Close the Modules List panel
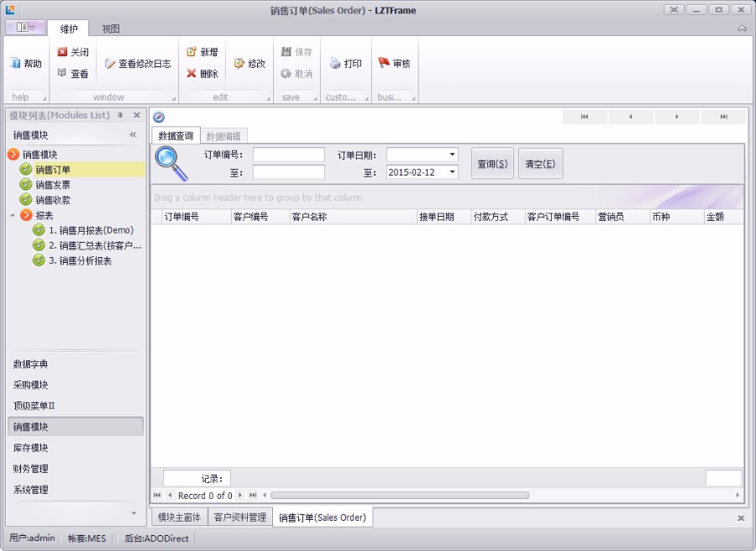The width and height of the screenshot is (756, 551). (136, 115)
